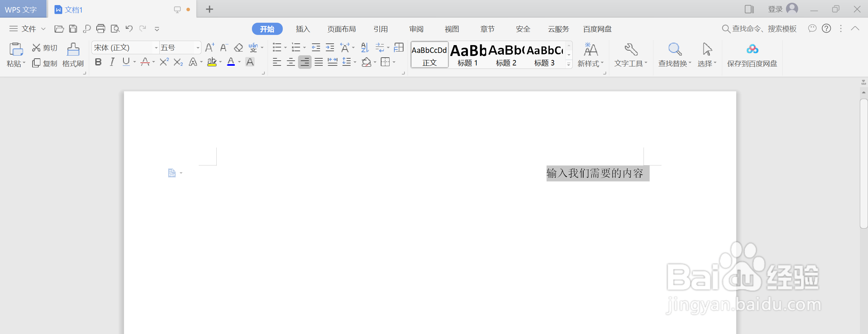This screenshot has height=334, width=868.
Task: Click the Save disk icon
Action: (x=73, y=29)
